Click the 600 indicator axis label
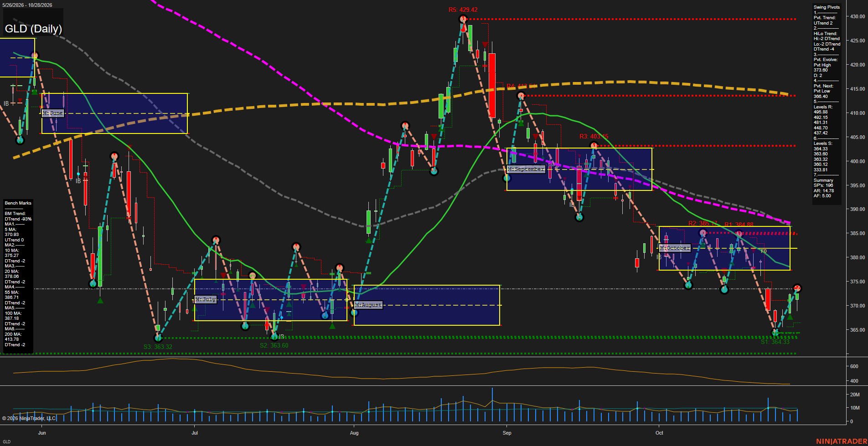 tap(854, 366)
